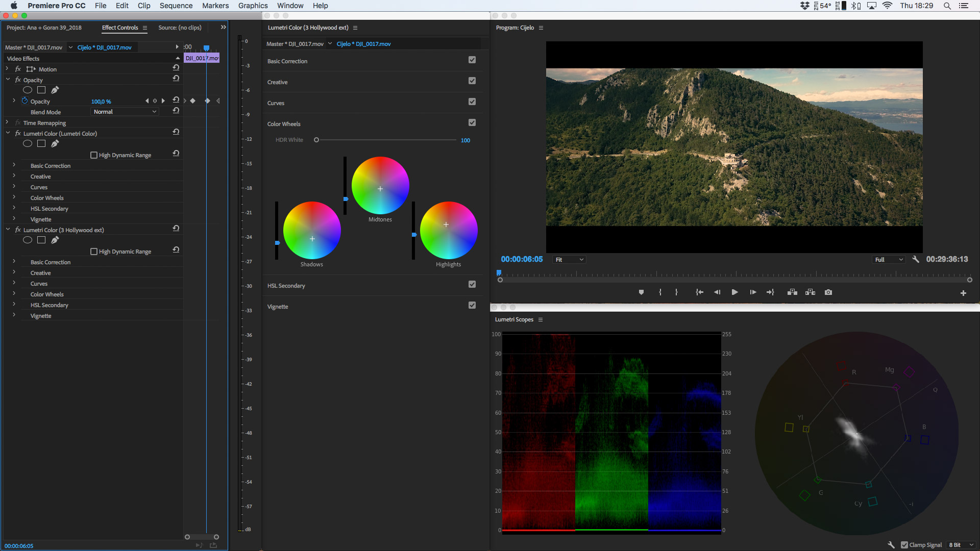Disable the HSL Secondary section checkbox
This screenshot has width=980, height=551.
point(472,284)
